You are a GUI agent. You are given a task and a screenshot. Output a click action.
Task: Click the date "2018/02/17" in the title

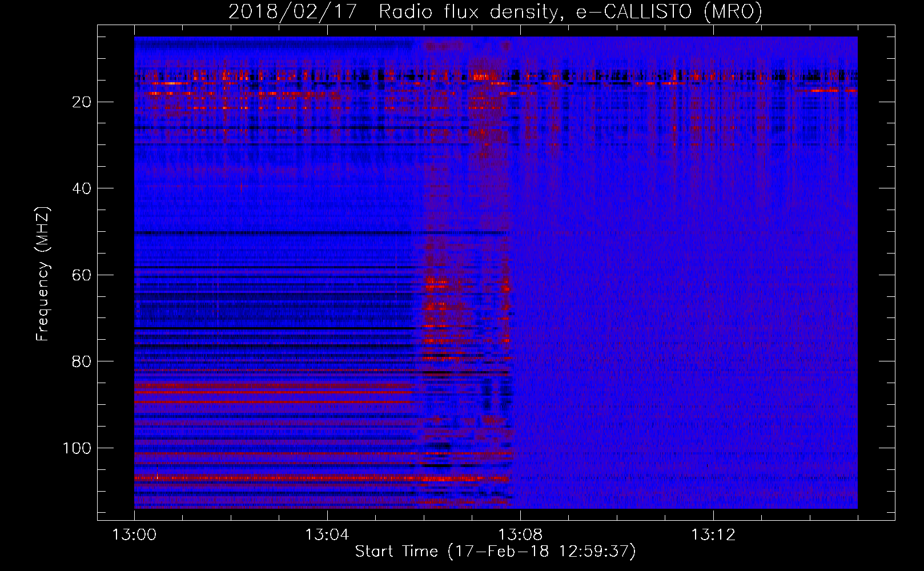pyautogui.click(x=294, y=11)
